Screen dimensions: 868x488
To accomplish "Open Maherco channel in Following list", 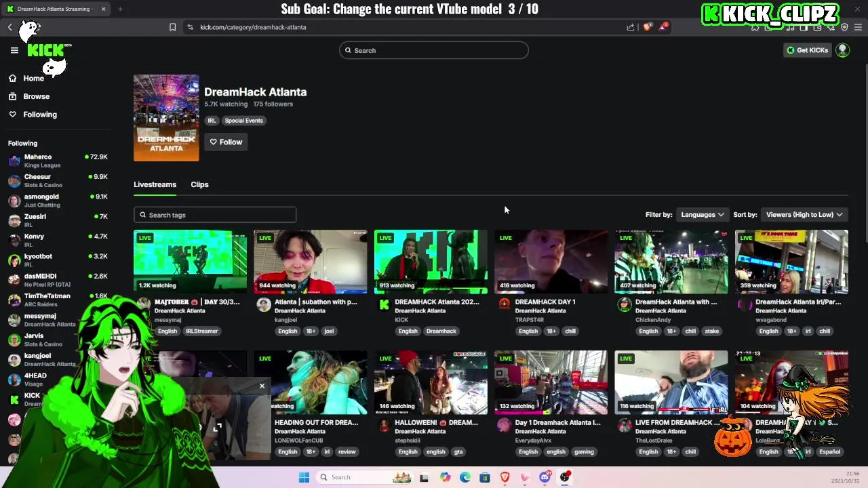I will [x=58, y=161].
